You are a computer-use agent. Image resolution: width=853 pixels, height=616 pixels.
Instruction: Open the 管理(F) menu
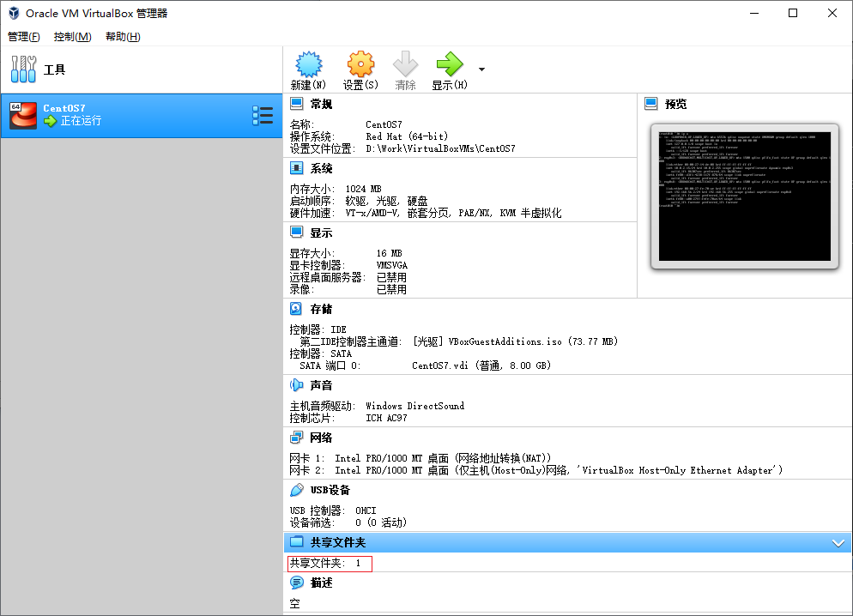[24, 36]
